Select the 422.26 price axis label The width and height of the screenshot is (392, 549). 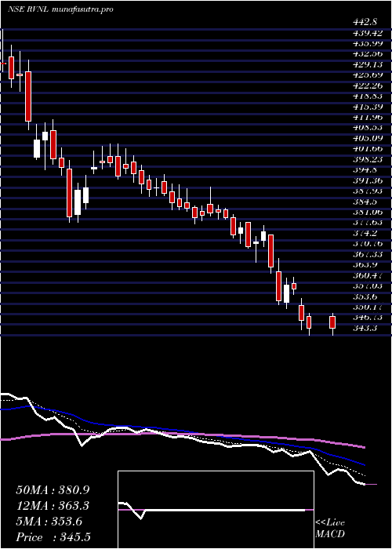click(x=368, y=85)
